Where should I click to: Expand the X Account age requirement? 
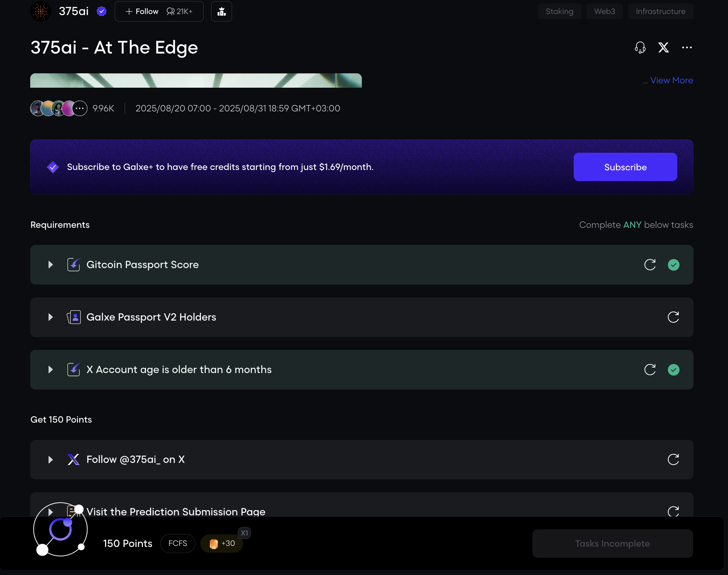pyautogui.click(x=50, y=370)
